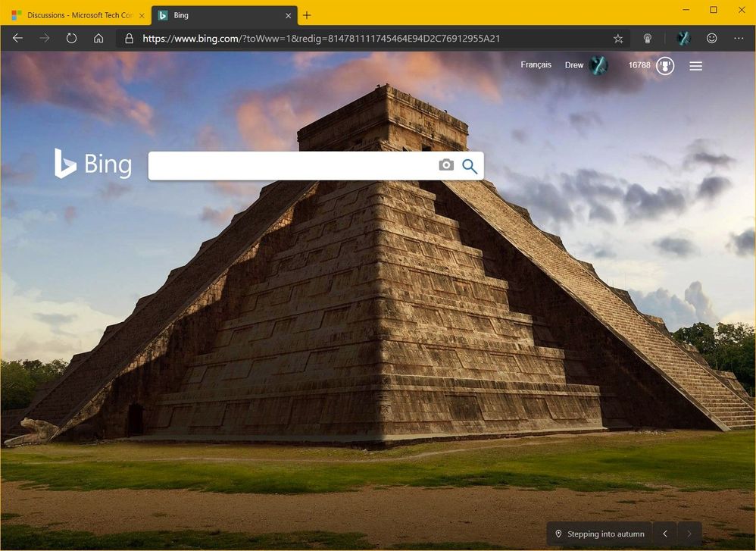Send feedback using the smiley face icon

(x=711, y=38)
